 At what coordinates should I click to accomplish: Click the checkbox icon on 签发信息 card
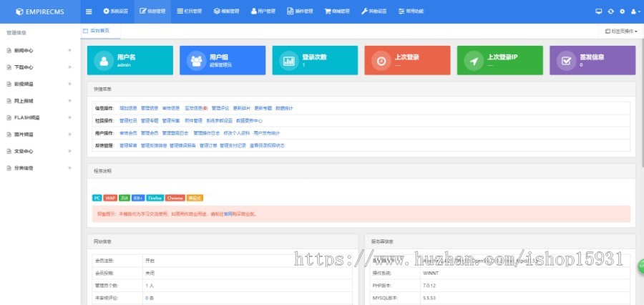[567, 61]
